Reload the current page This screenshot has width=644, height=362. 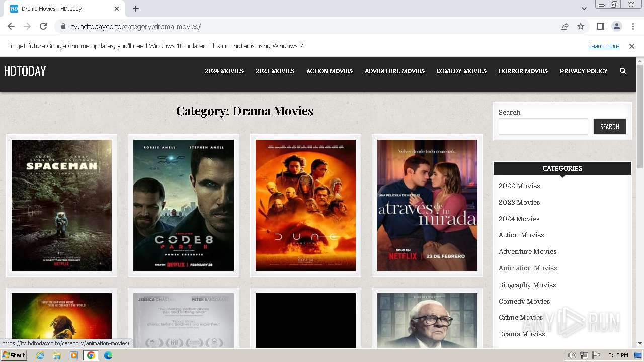(43, 26)
